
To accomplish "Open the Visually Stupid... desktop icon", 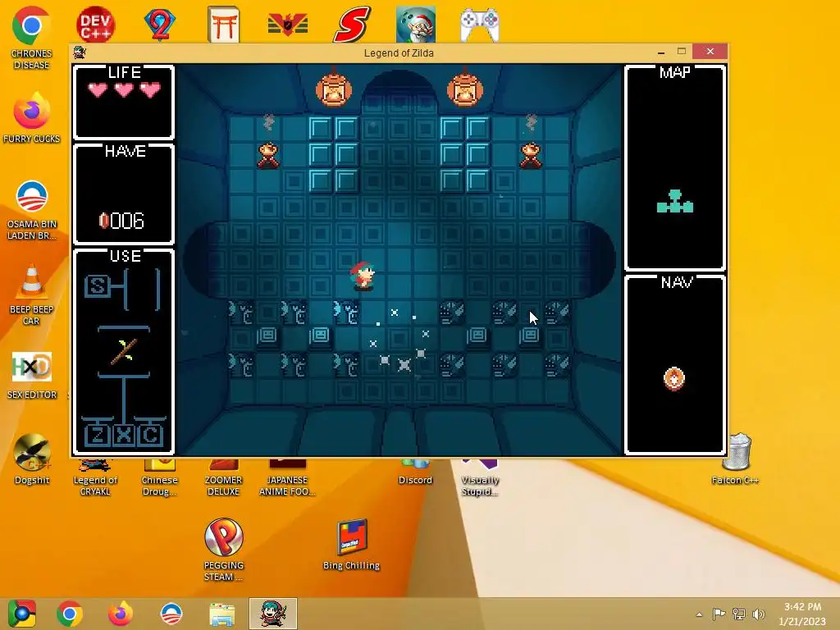I will pos(480,478).
